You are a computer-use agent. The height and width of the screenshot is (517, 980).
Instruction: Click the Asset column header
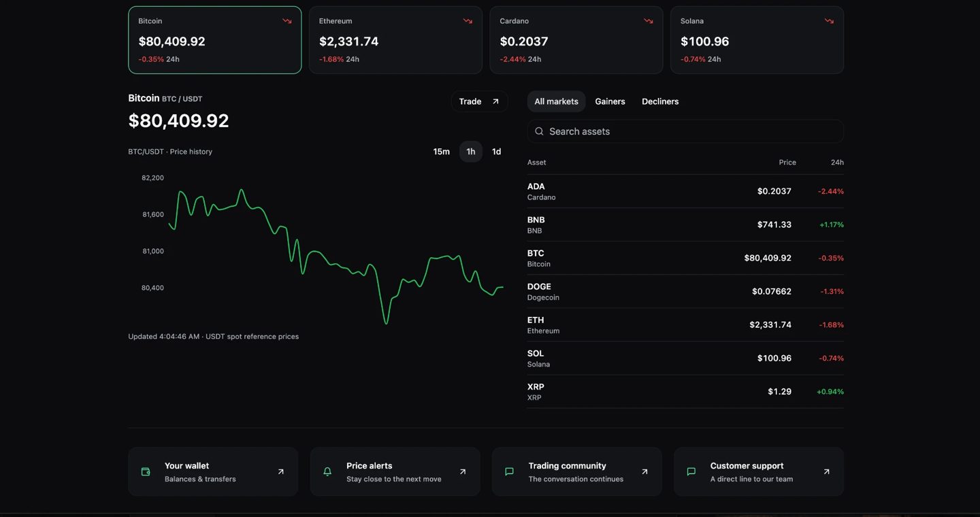(536, 163)
